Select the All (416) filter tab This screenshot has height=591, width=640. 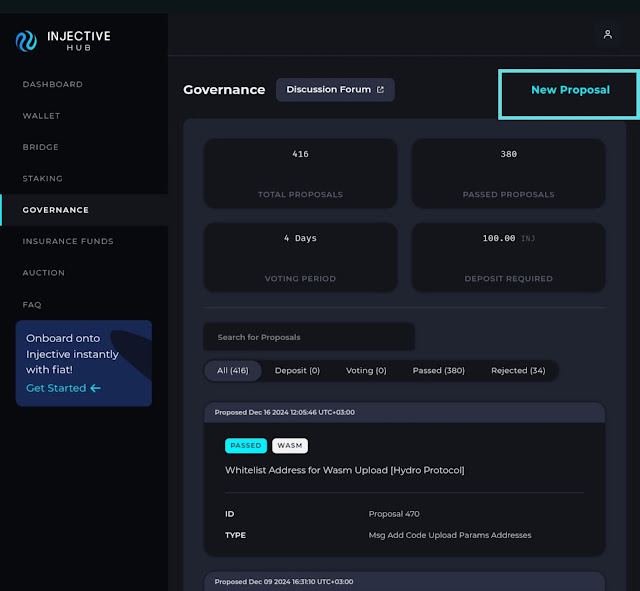pos(233,371)
